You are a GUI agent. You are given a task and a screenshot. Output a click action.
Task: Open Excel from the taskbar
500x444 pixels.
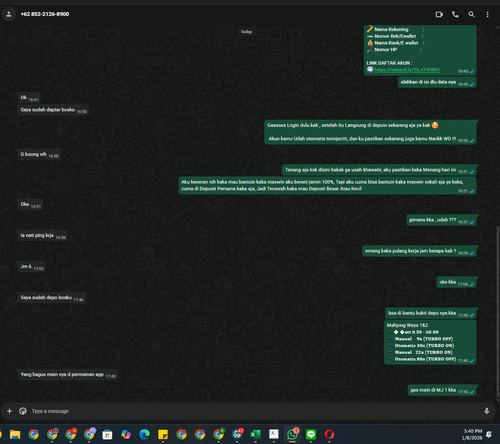[255, 434]
